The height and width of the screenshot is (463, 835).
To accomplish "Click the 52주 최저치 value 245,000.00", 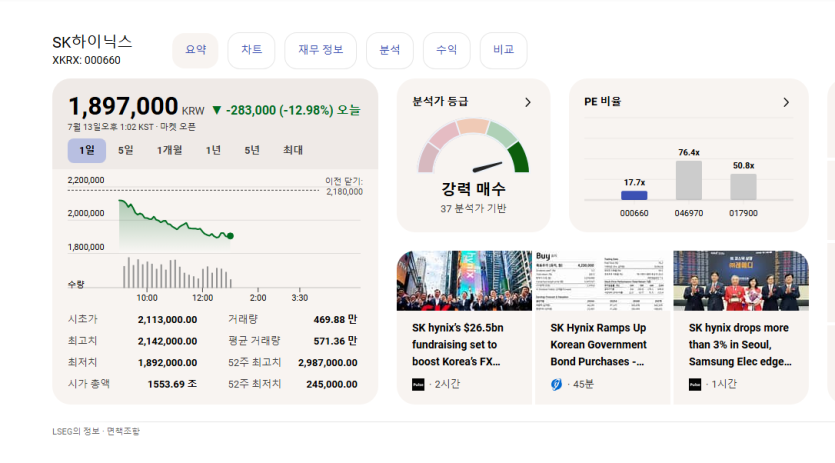I will click(332, 384).
